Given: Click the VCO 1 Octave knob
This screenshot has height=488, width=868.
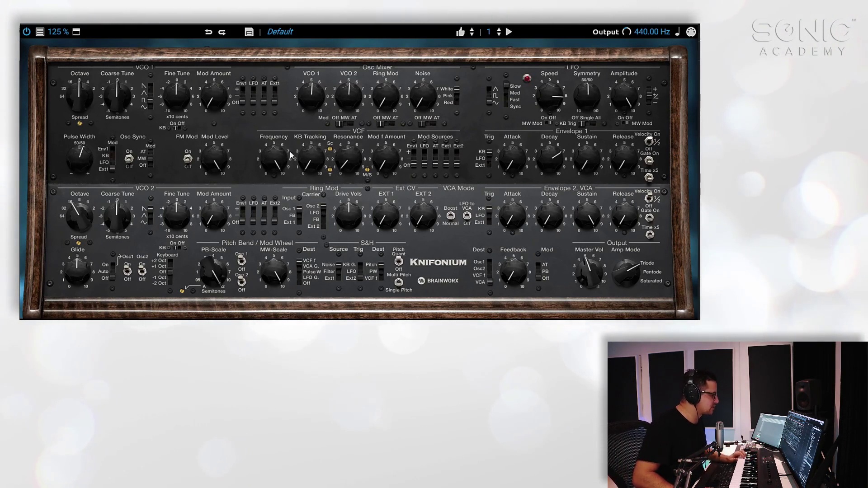Looking at the screenshot, I should 80,96.
